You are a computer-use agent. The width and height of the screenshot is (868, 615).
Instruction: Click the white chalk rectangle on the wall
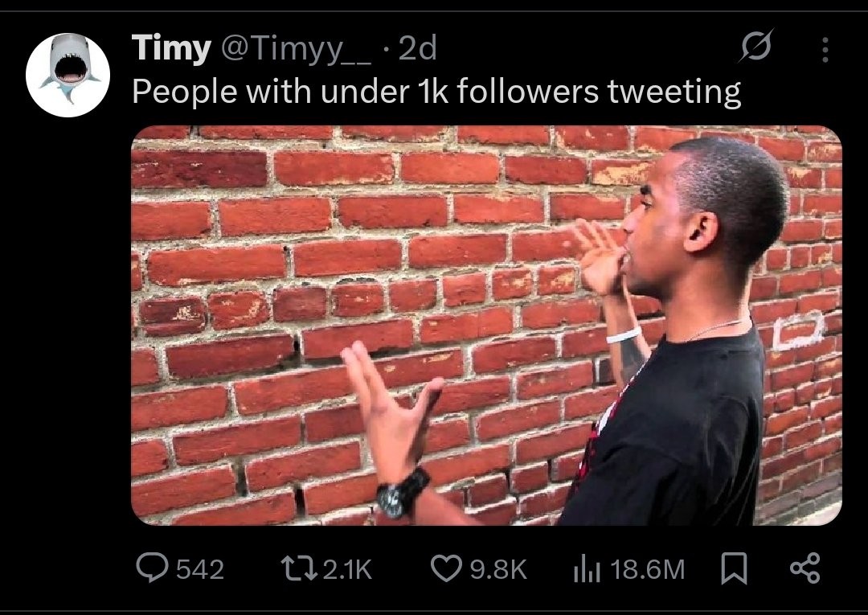point(798,330)
